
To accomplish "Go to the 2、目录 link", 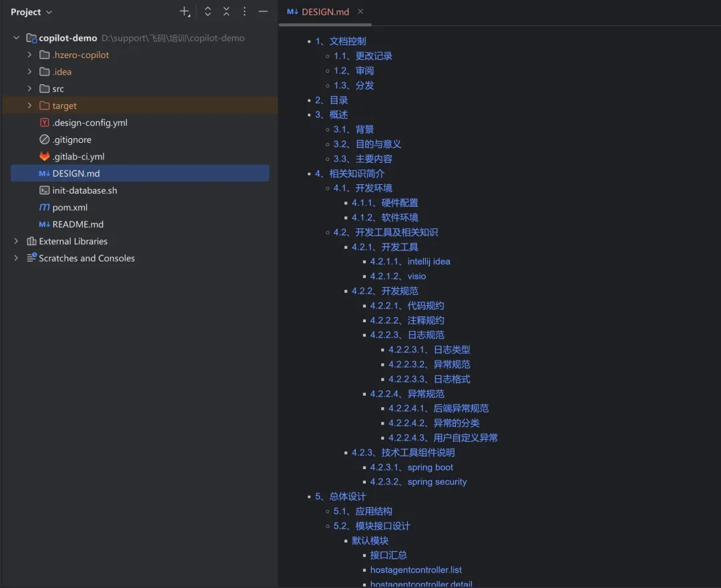I will click(x=332, y=100).
